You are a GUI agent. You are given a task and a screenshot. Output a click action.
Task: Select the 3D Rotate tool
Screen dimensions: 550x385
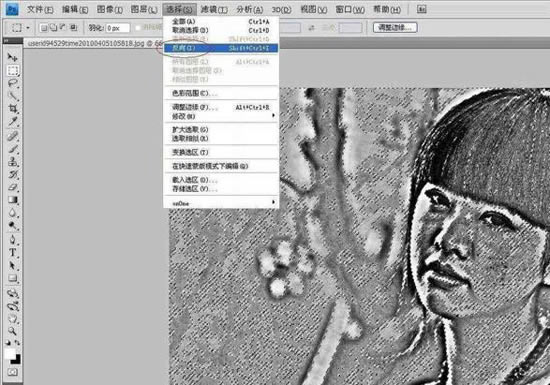click(13, 293)
